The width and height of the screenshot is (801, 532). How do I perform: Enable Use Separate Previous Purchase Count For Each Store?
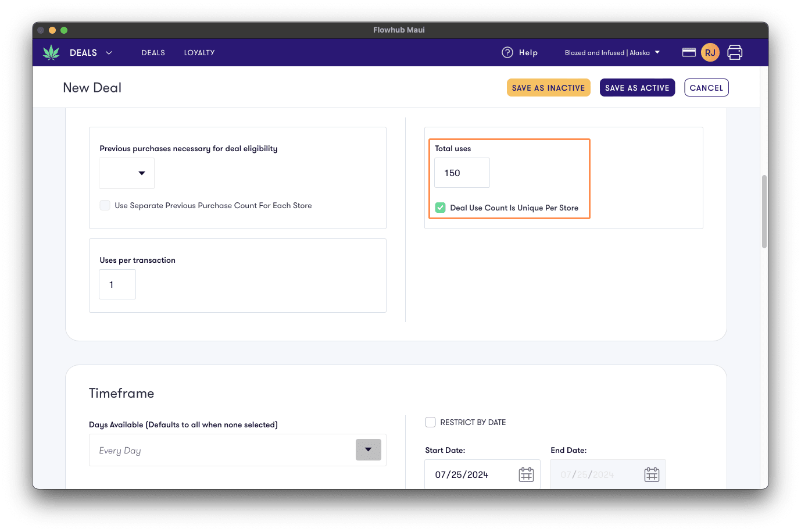(105, 205)
